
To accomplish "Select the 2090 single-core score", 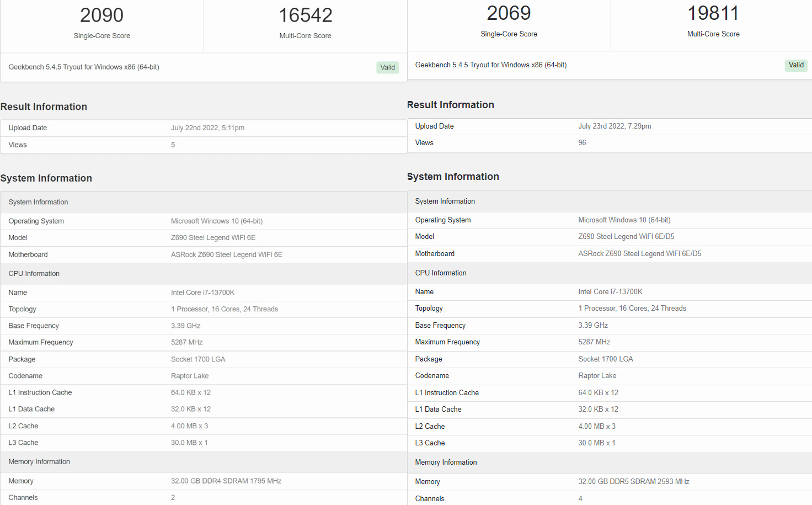I will click(x=102, y=15).
